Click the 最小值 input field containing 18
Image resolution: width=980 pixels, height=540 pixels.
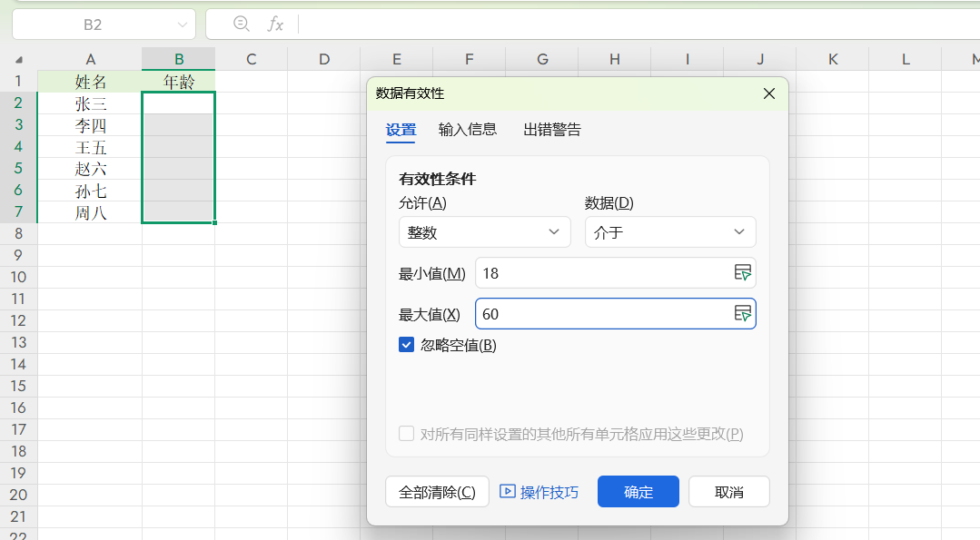tap(599, 272)
